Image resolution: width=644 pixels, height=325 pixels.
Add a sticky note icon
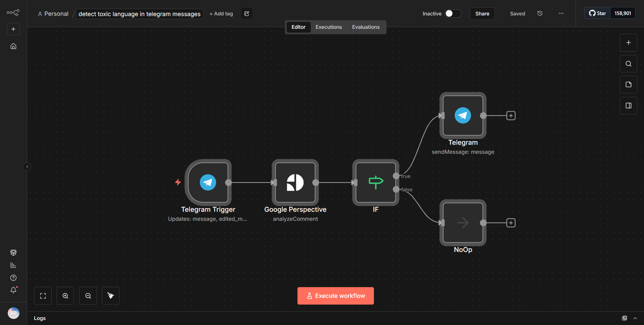[x=628, y=84]
